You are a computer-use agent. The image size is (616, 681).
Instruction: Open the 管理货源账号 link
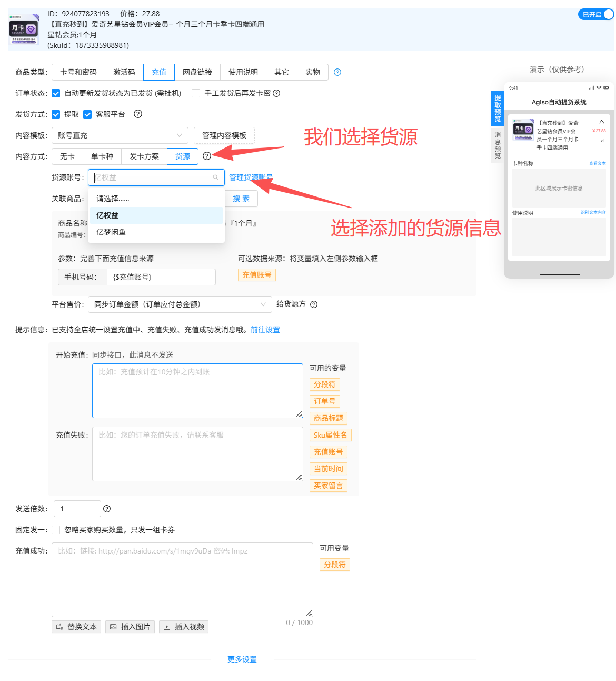251,177
